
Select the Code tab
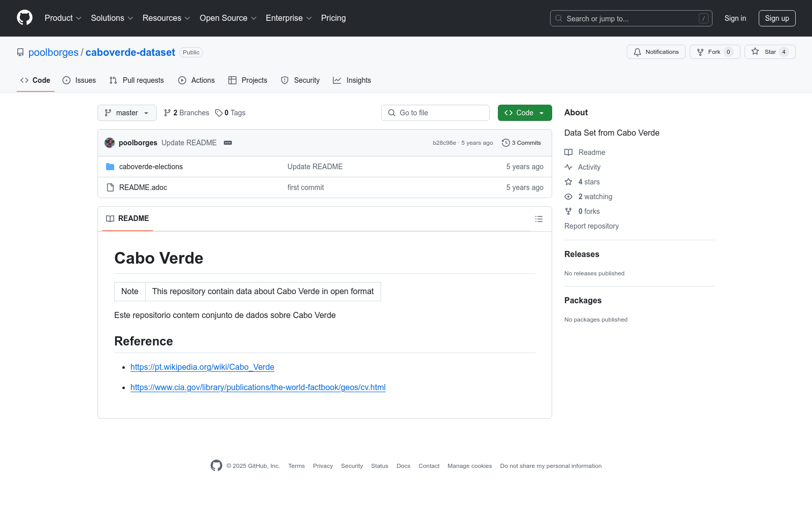coord(36,80)
